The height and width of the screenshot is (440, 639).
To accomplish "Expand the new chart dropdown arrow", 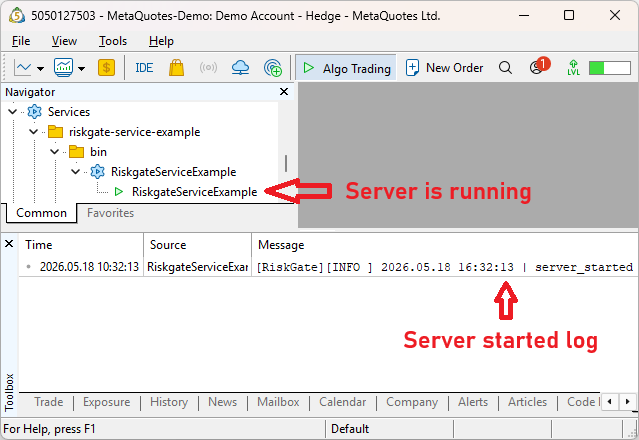I will [x=40, y=68].
